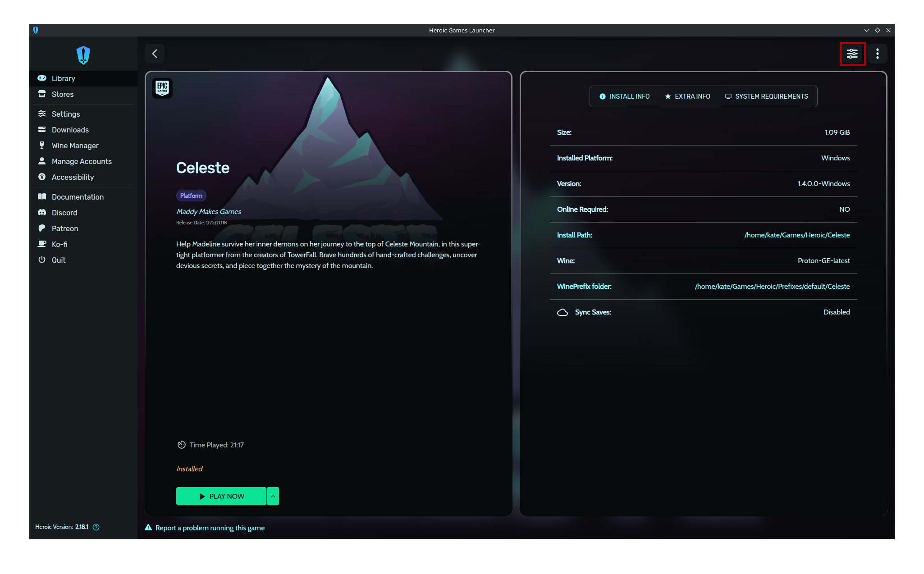Click the Release Date 1/25/2018 text

coord(201,223)
